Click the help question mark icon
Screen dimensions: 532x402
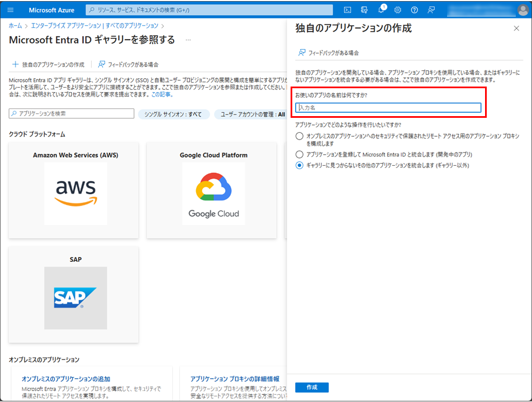414,9
